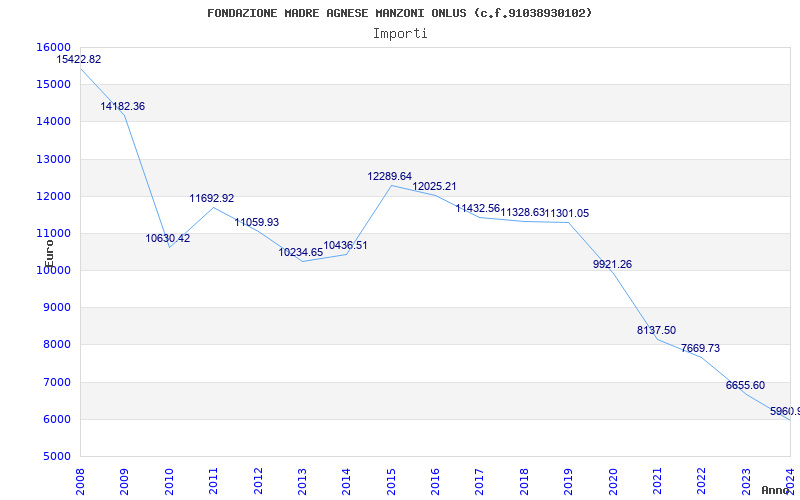Screen dimensions: 800x500
Task: Select the x-axis year 2014
Action: click(x=346, y=481)
